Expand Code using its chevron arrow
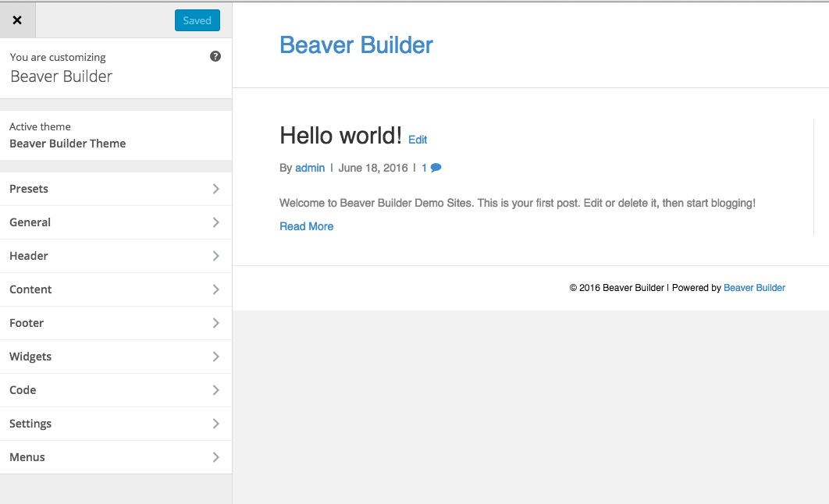Viewport: 829px width, 504px height. pyautogui.click(x=215, y=390)
